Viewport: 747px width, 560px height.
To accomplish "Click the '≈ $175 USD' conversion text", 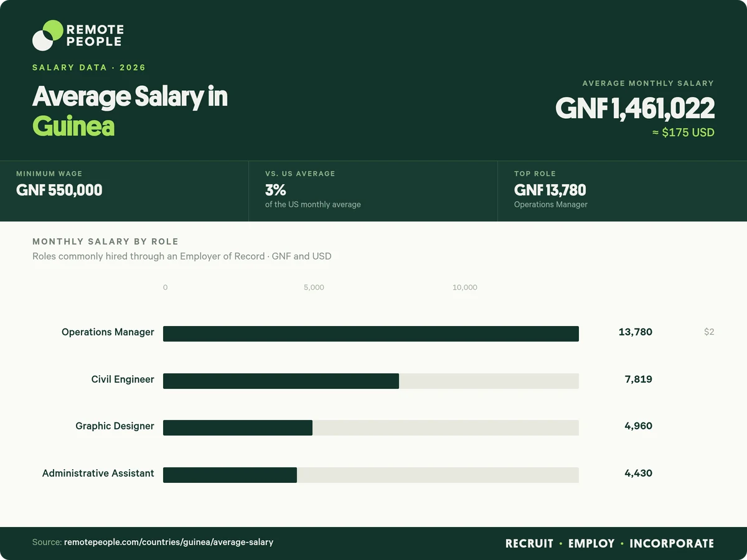I will (683, 133).
